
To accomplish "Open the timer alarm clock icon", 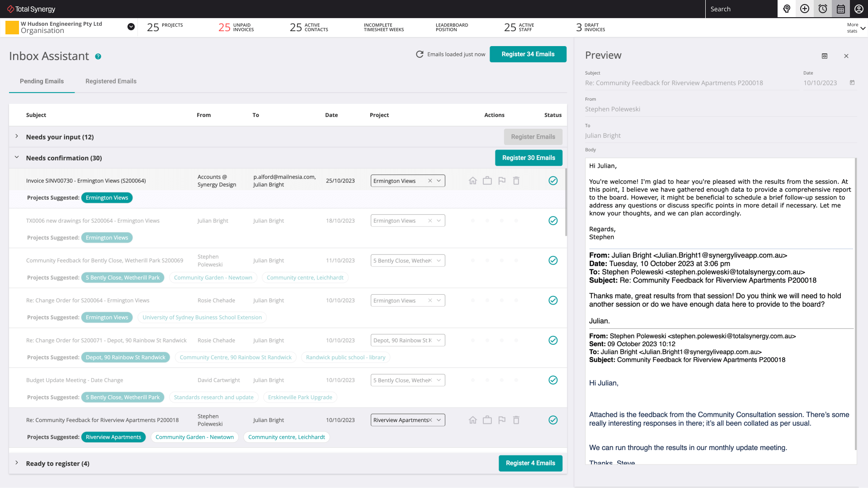I will click(x=822, y=9).
